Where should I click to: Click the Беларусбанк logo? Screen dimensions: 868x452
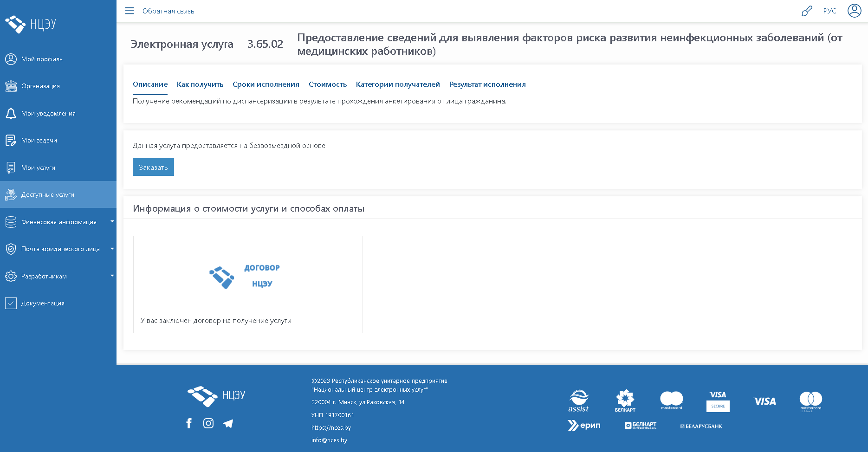coord(701,426)
